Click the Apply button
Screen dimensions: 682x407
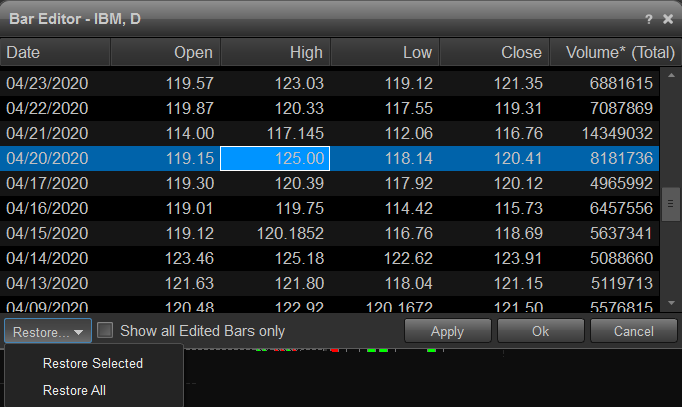[448, 331]
